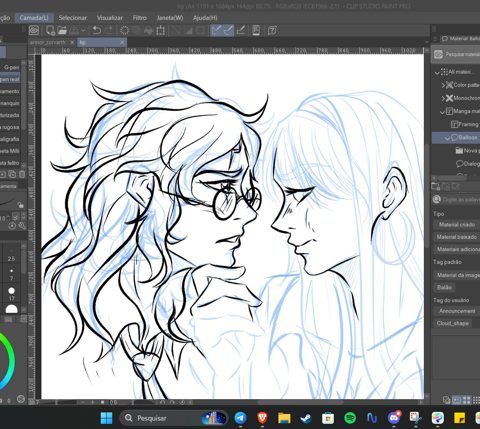
Task: Click the question-mark Help icon in the toolbar
Action: (x=272, y=30)
